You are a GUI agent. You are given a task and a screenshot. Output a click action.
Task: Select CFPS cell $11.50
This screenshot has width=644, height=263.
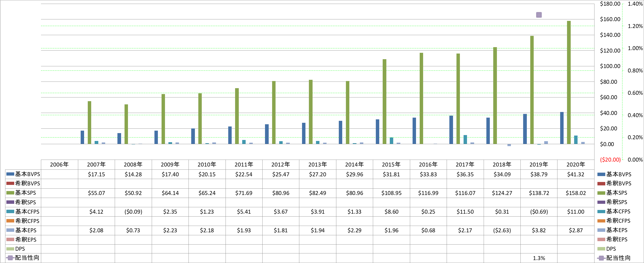pos(465,212)
